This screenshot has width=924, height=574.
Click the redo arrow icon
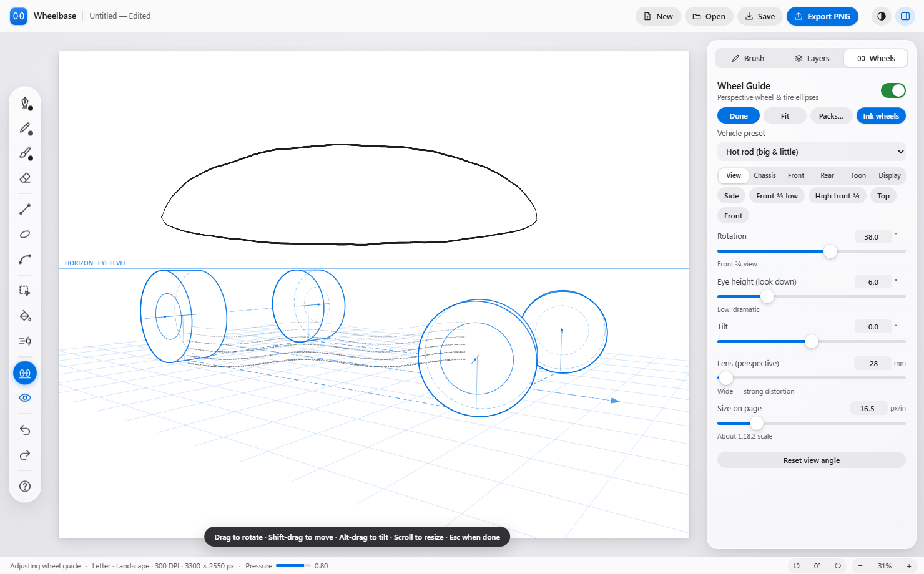pos(25,455)
